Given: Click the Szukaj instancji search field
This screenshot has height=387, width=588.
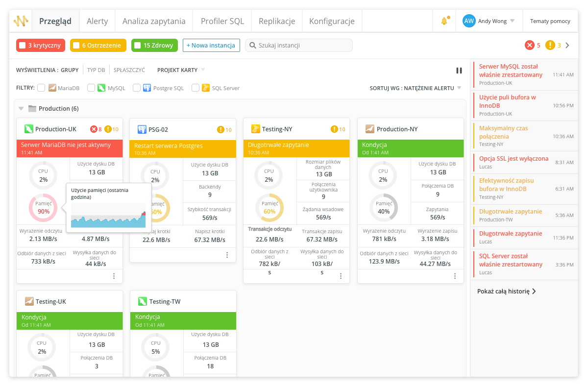Looking at the screenshot, I should tap(299, 46).
